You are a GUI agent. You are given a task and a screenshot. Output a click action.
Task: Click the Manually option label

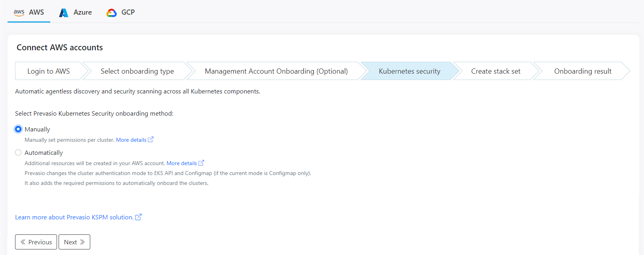tap(37, 129)
